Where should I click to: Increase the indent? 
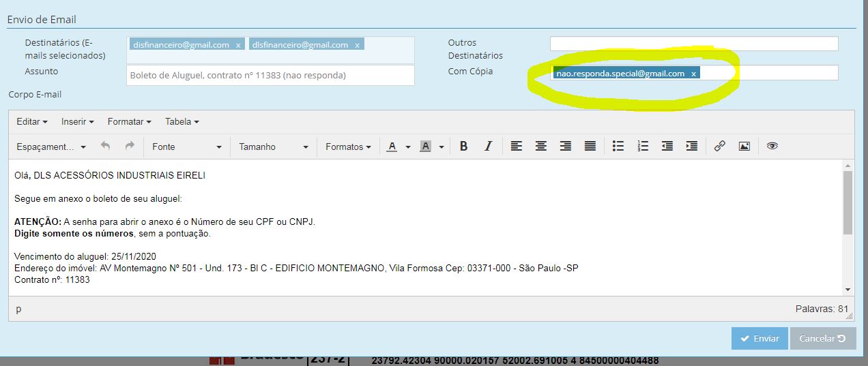click(x=692, y=146)
